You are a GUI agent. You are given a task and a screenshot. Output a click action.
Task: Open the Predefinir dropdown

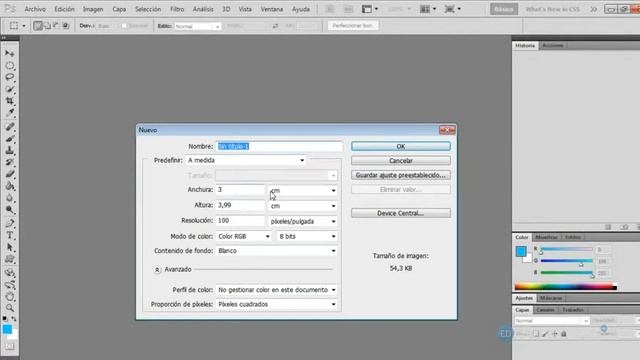(x=246, y=160)
